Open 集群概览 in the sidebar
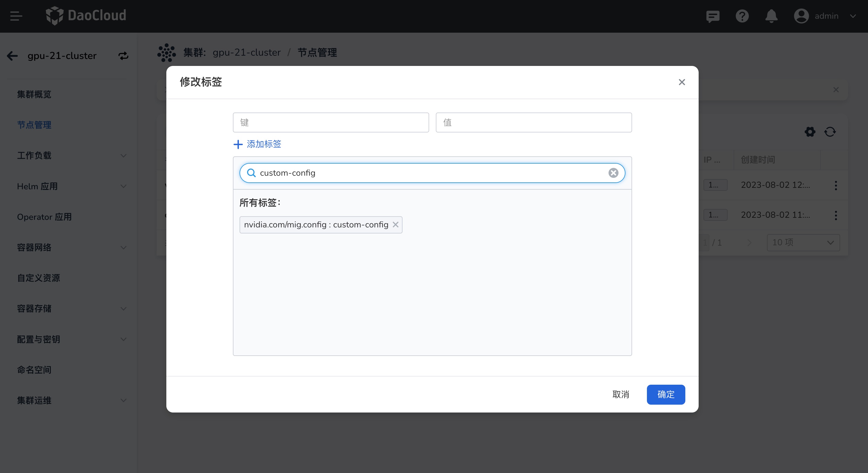 (x=34, y=94)
